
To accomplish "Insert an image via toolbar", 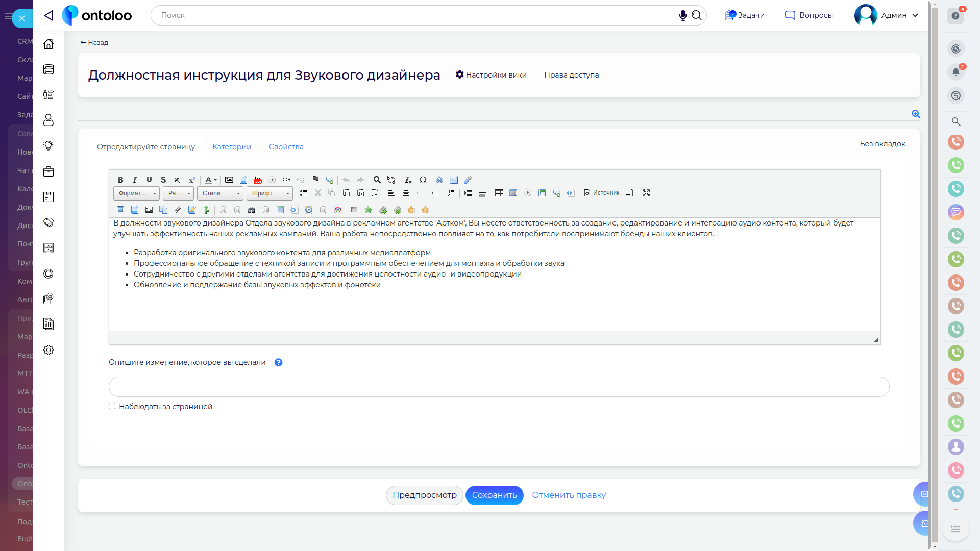I will tap(229, 180).
